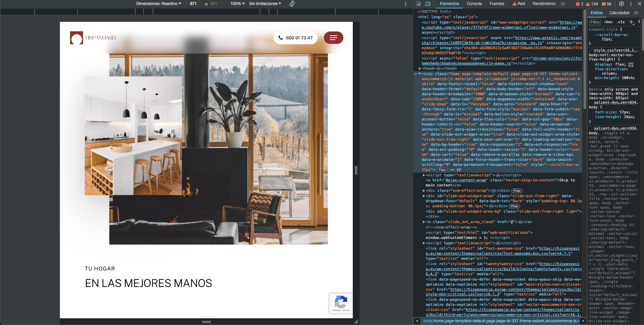The image size is (644, 325).
Task: Click the EN LAS MEJORES MANOS heading
Action: point(149,283)
